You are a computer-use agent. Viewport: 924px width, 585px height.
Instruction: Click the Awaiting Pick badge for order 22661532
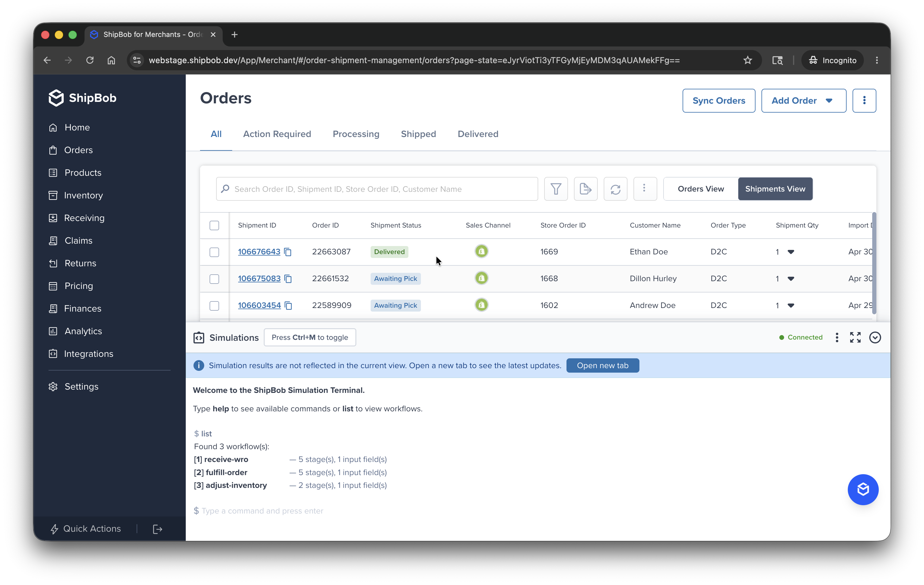395,279
